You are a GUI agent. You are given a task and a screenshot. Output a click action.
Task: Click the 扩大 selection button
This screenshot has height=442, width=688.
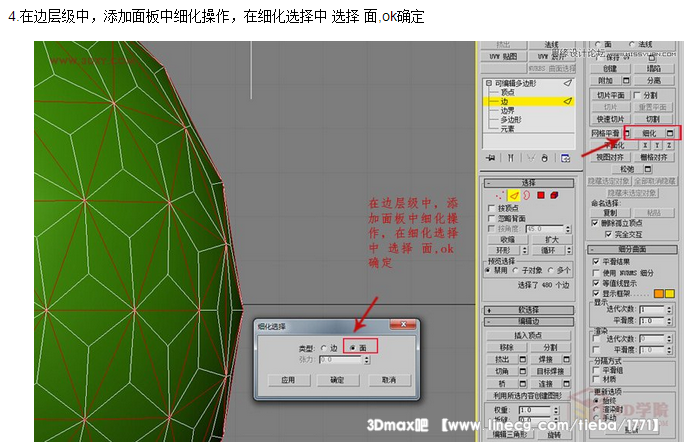[x=552, y=240]
